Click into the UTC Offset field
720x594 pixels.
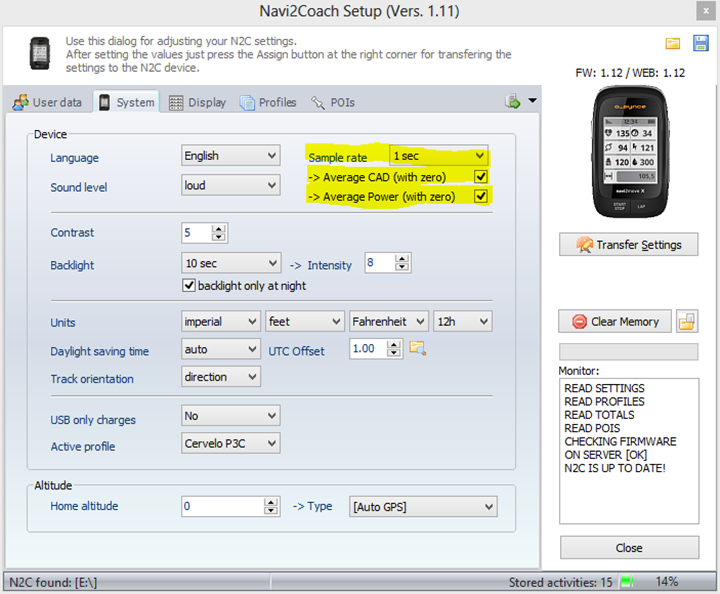[x=368, y=349]
